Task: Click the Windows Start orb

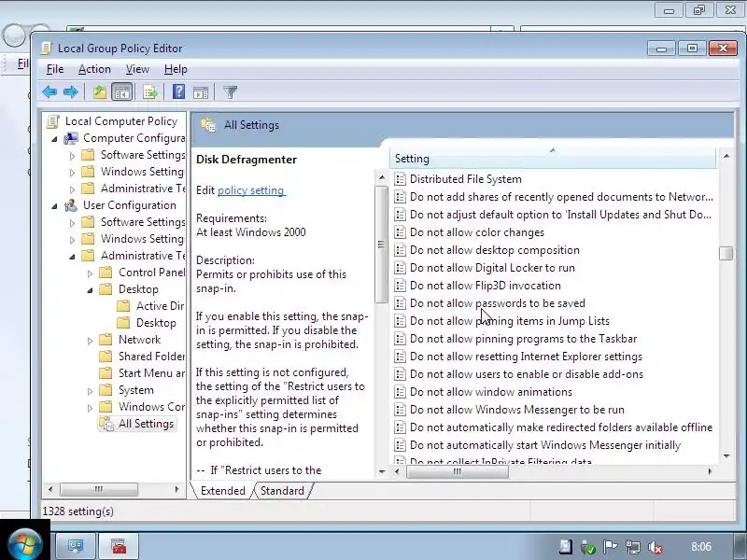Action: [25, 543]
